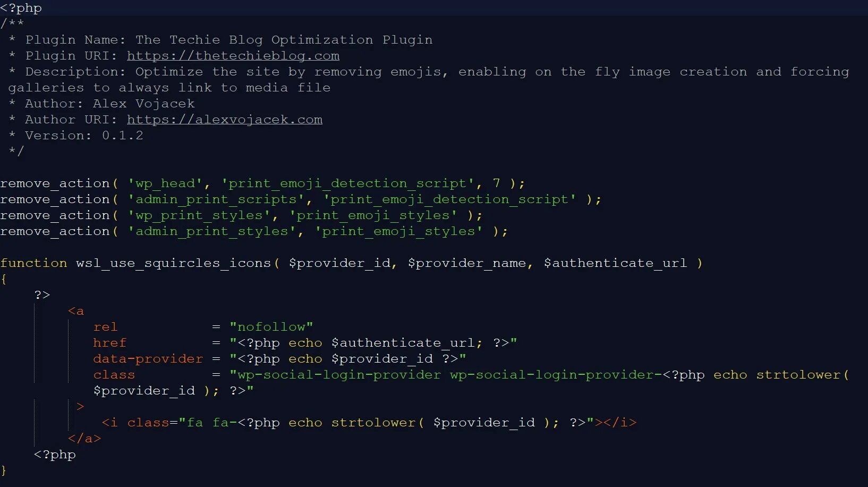
Task: Click the "nofollow" attribute value
Action: (x=271, y=327)
